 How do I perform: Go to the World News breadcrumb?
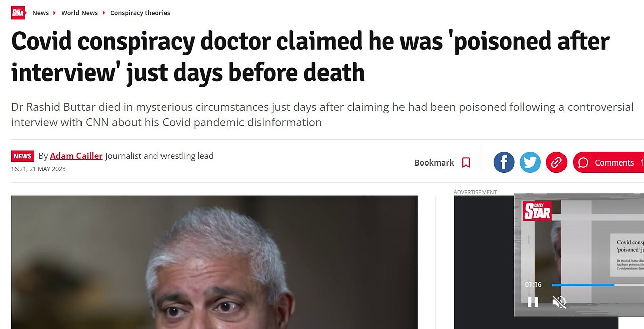click(x=79, y=13)
